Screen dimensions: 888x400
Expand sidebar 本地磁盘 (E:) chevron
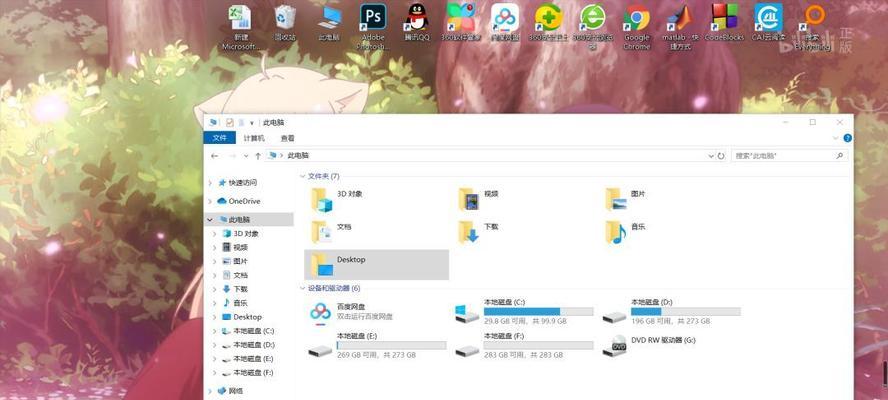[x=215, y=359]
